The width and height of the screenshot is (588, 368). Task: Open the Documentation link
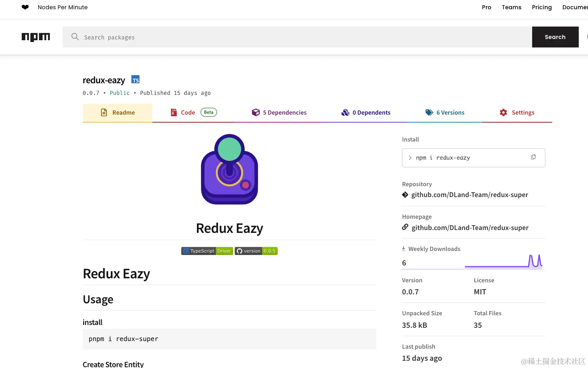pyautogui.click(x=575, y=7)
